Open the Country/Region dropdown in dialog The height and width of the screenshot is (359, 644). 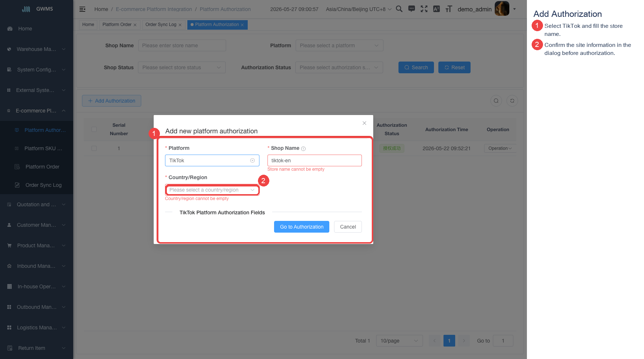coord(212,190)
